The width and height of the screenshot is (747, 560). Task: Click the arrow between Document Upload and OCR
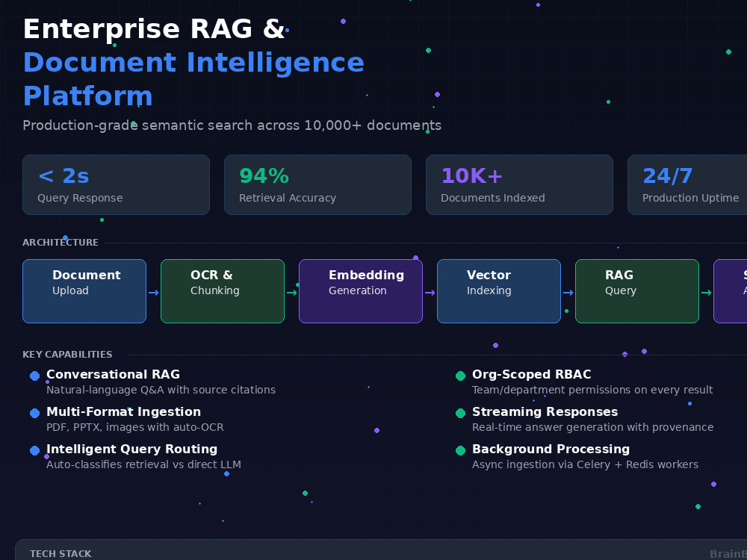pyautogui.click(x=153, y=293)
